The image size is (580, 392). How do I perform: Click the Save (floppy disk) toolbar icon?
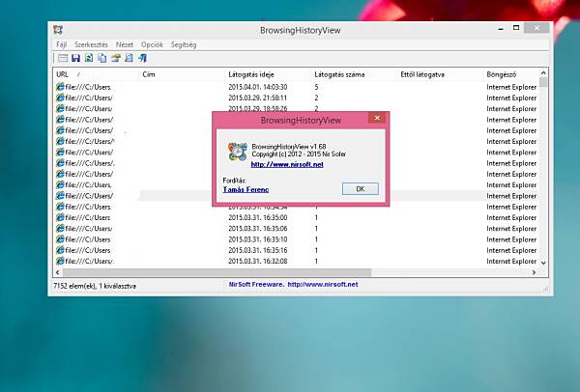pyautogui.click(x=75, y=58)
